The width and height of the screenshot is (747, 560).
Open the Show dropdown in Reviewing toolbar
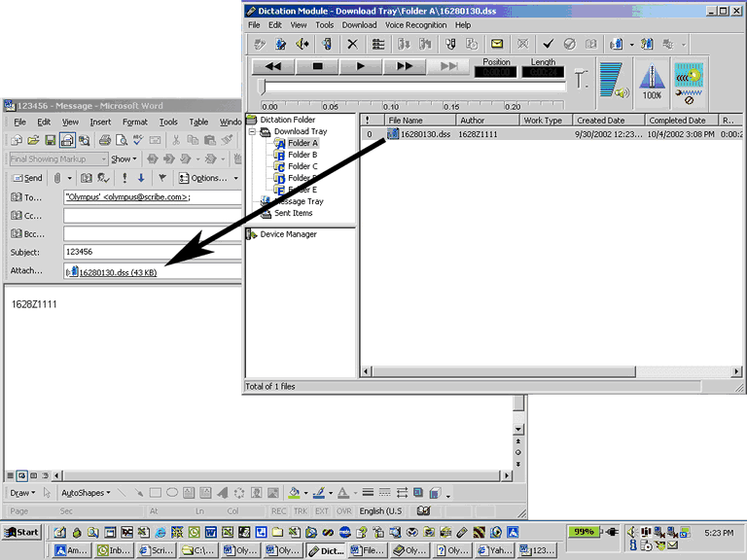124,159
